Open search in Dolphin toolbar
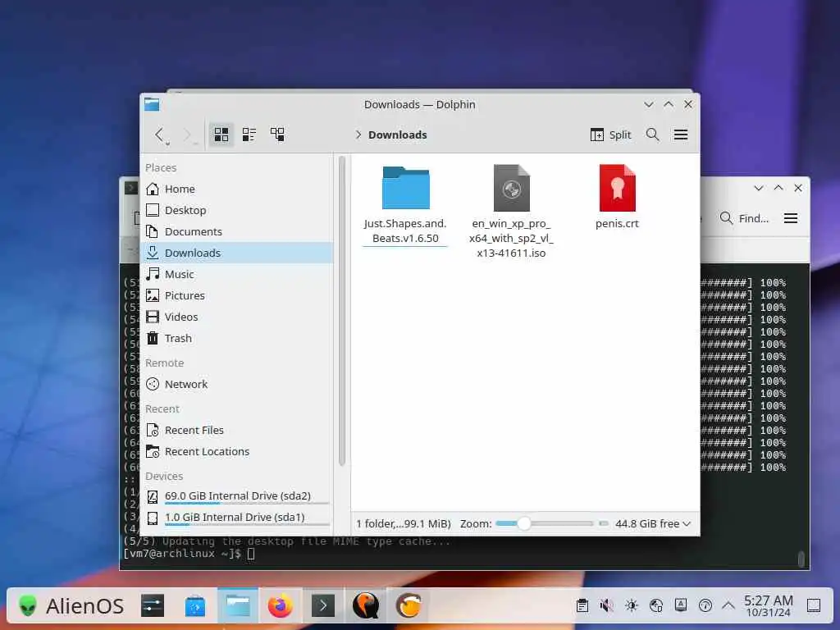 (652, 135)
